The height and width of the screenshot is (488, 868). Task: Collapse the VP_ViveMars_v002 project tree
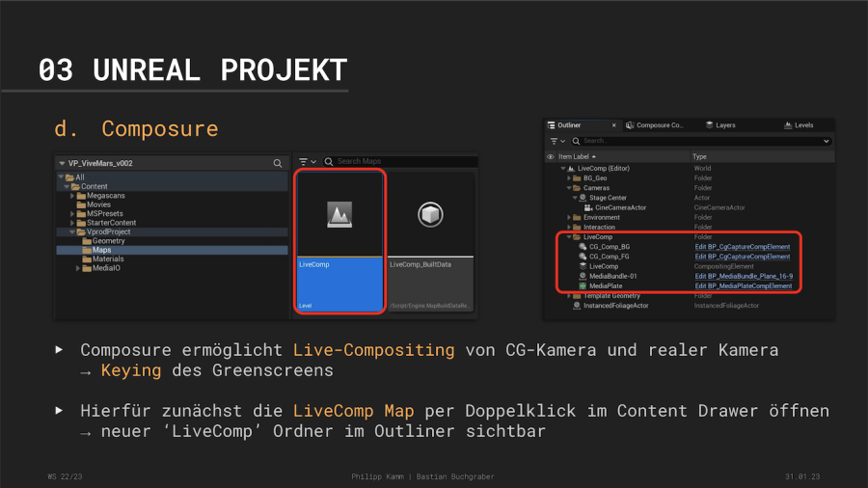63,164
